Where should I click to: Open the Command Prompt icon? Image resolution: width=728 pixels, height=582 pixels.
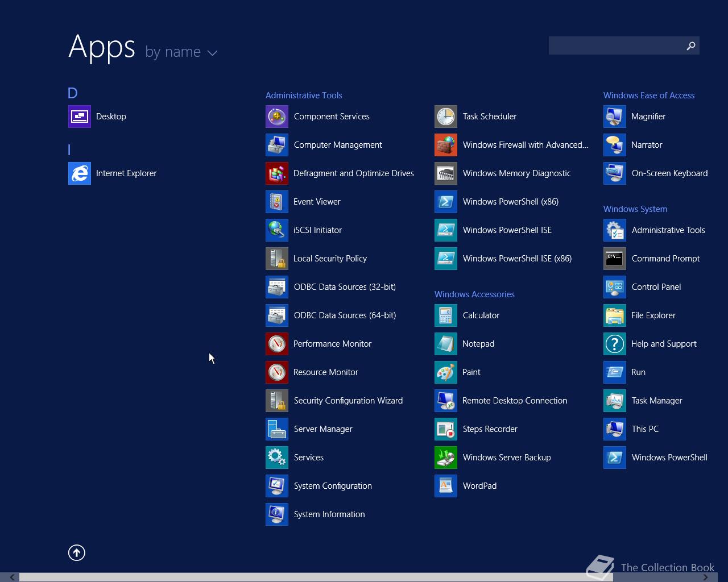(615, 259)
